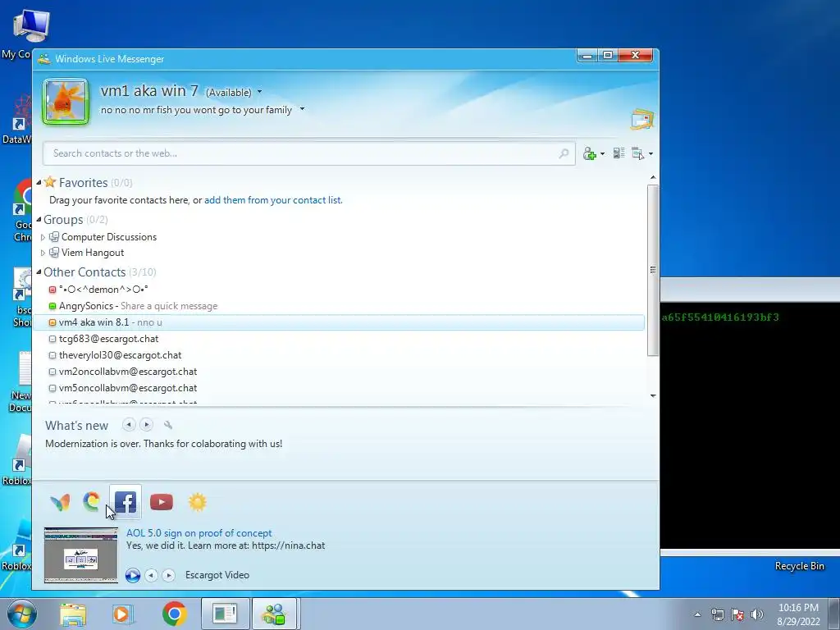Image resolution: width=840 pixels, height=630 pixels.
Task: Click the contact list scroll down arrow
Action: [x=653, y=396]
